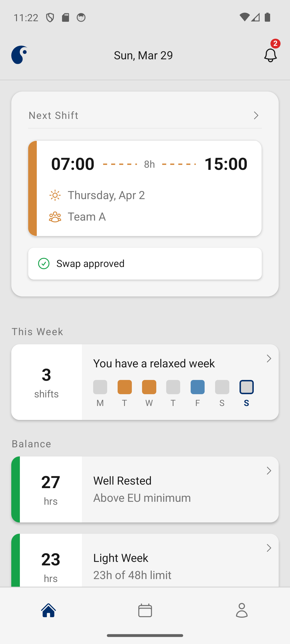This screenshot has width=290, height=644.
Task: Open the Calendar tab in bottom navigation
Action: (x=145, y=610)
